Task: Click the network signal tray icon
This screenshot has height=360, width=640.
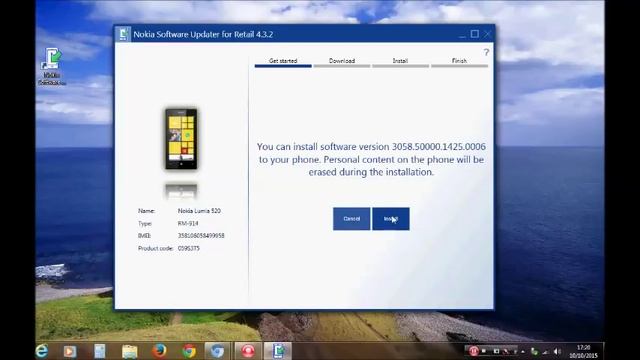Action: [x=546, y=351]
